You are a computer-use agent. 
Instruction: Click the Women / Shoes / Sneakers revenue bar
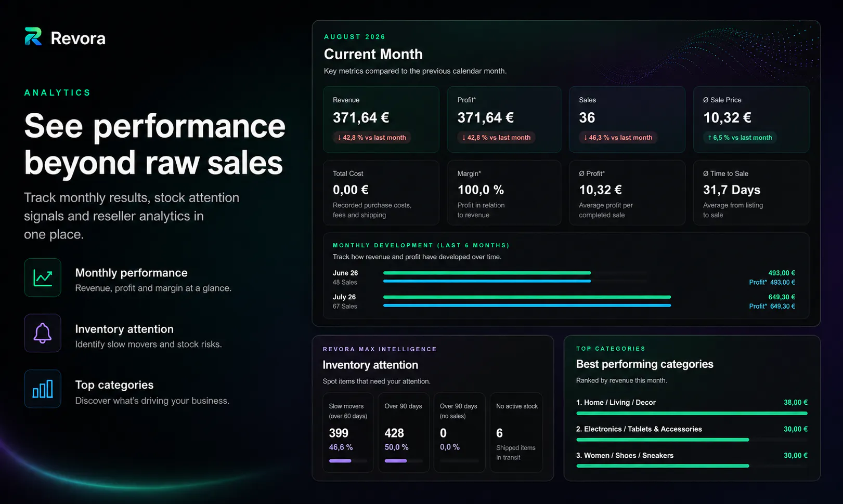coord(663,466)
